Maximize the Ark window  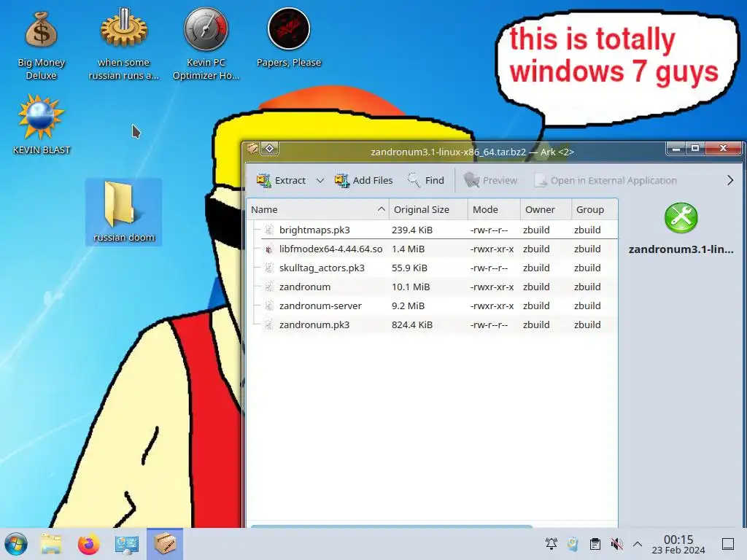(695, 149)
